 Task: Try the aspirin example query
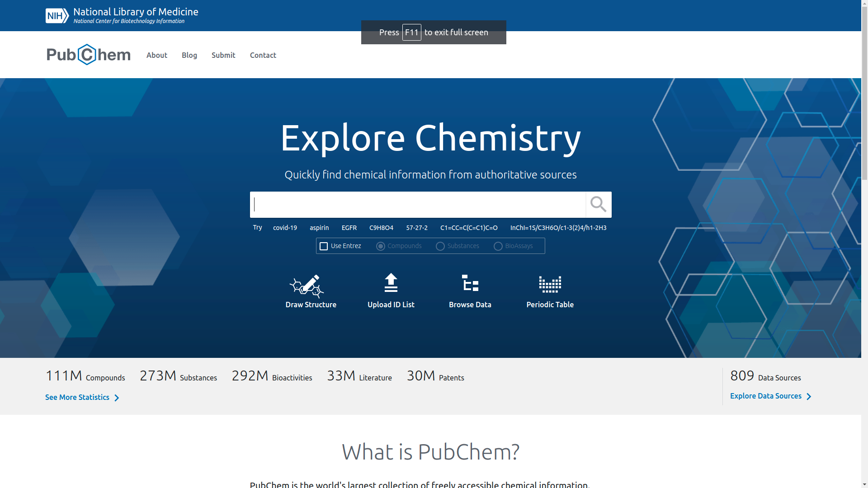(319, 228)
